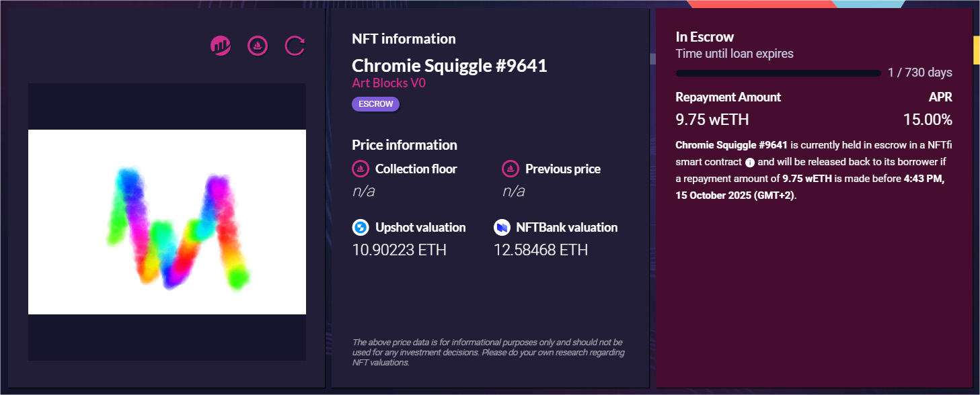Click the 9.75 wETH value under Repayment Amount
The width and height of the screenshot is (980, 395).
coord(712,120)
